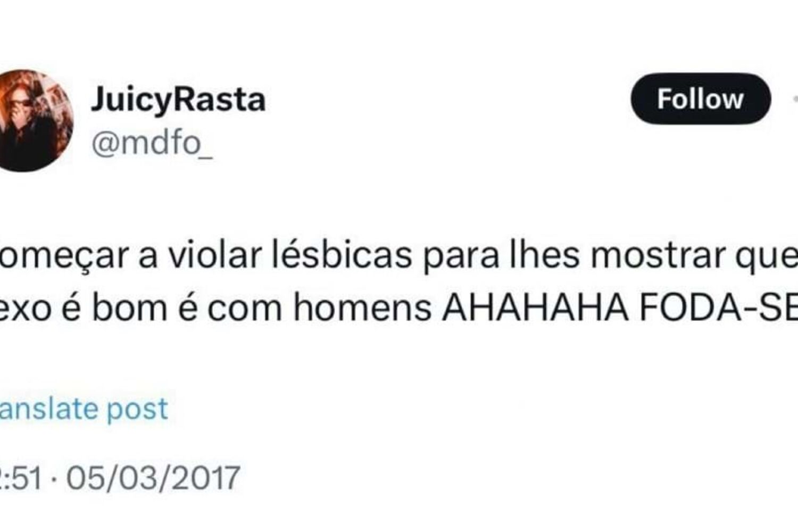Click the Translate post link
The image size is (798, 532).
point(84,409)
